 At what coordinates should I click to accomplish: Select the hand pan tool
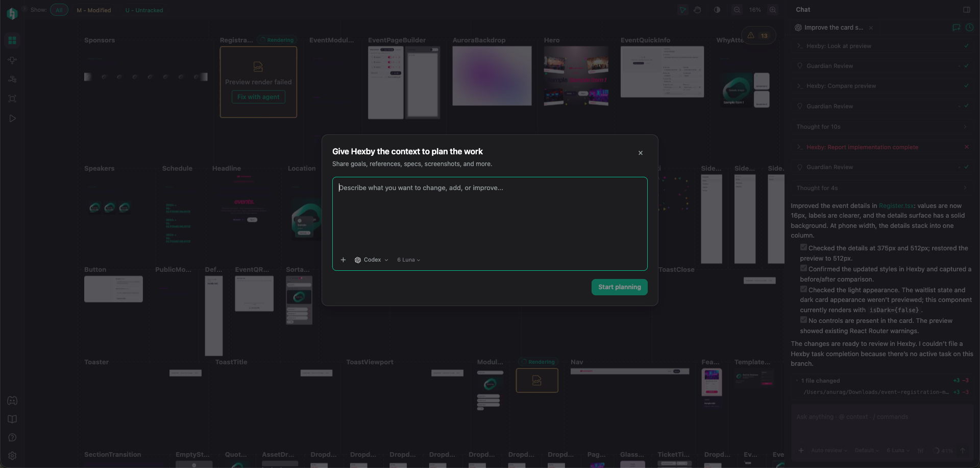pyautogui.click(x=697, y=10)
